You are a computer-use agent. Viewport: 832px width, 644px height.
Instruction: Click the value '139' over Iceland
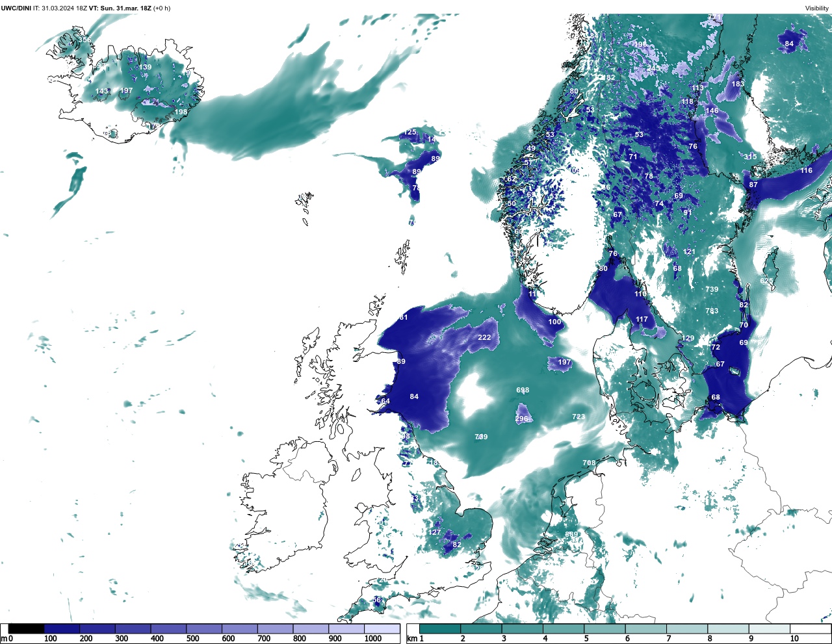(x=145, y=67)
